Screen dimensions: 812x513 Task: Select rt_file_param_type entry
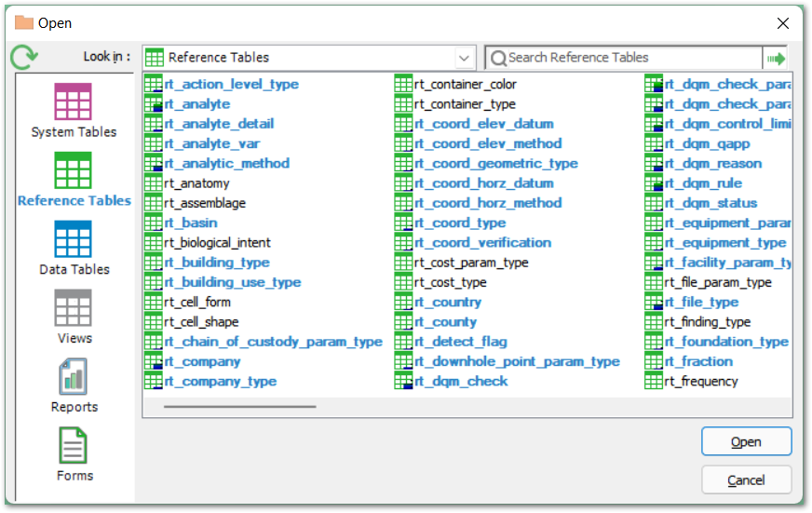[718, 282]
